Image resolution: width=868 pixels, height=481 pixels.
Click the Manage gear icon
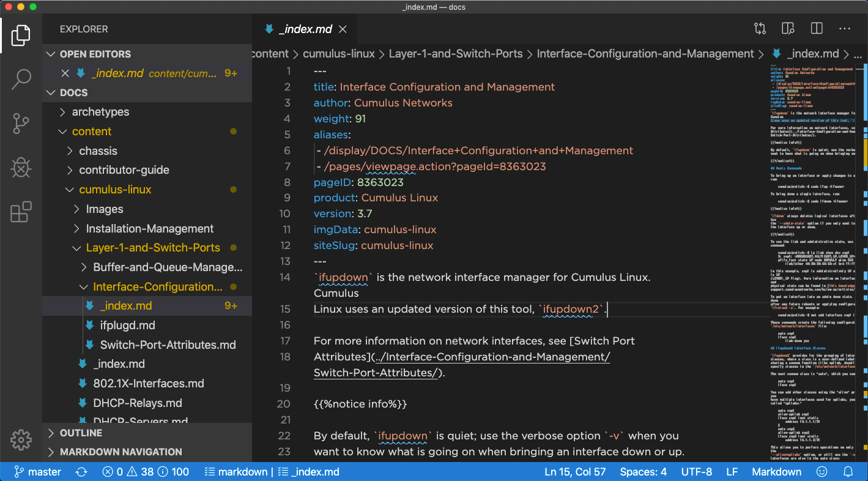point(21,439)
